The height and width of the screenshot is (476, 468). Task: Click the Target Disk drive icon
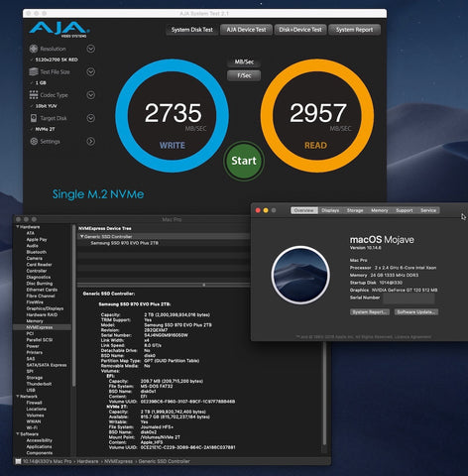pyautogui.click(x=34, y=118)
